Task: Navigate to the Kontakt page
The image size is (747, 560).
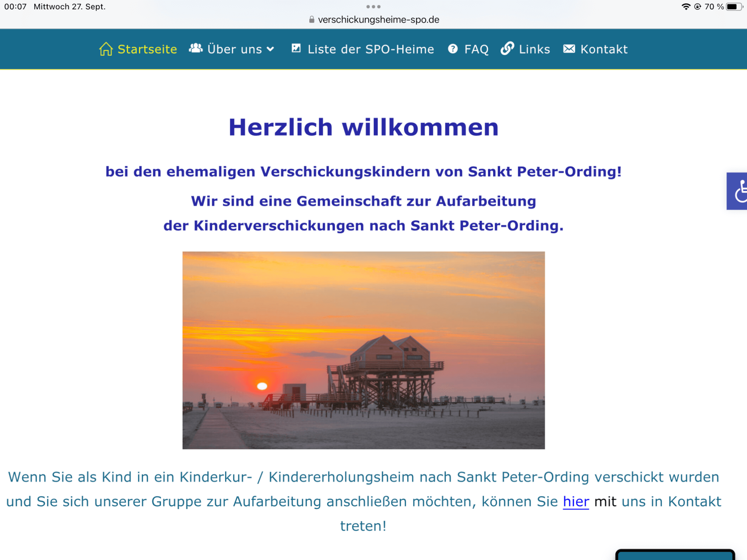Action: (x=604, y=49)
